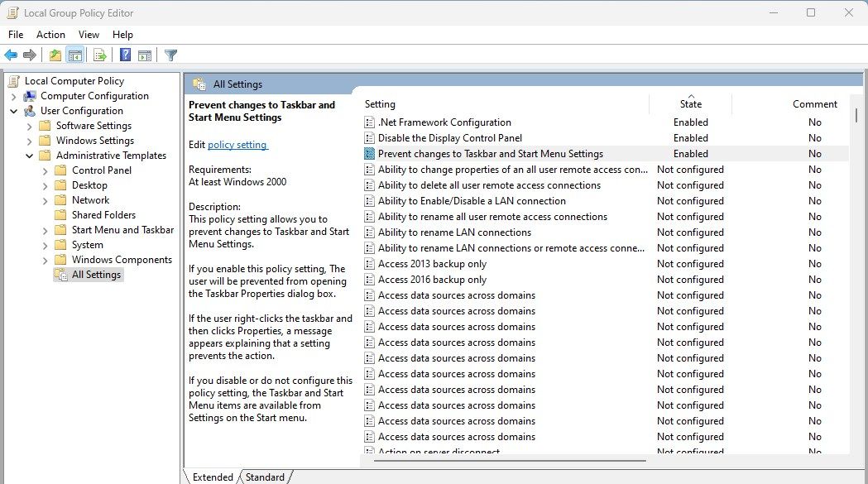Click the Filter funnel toolbar icon
Screen dimensions: 868x484
pos(171,55)
